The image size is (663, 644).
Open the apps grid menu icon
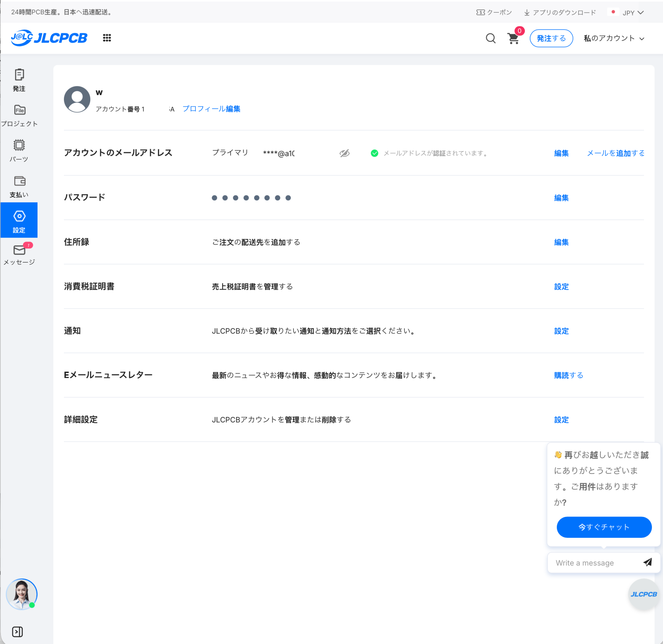pos(107,38)
